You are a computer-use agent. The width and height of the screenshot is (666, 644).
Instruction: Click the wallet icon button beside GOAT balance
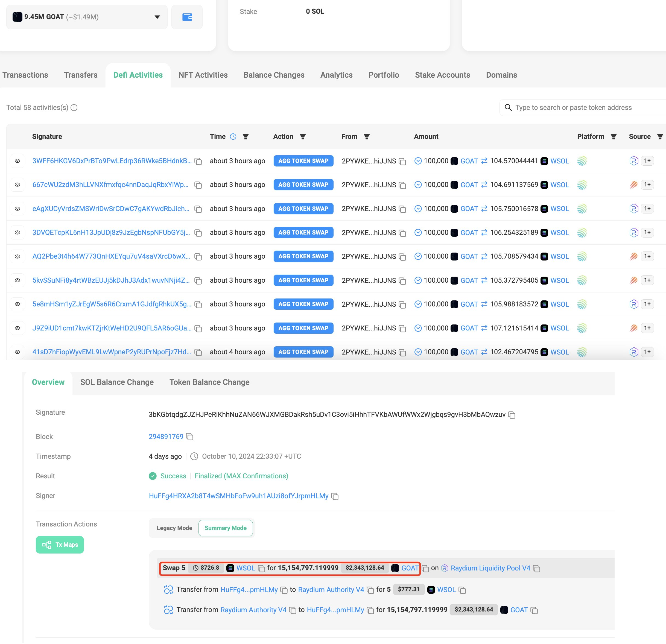click(x=187, y=17)
